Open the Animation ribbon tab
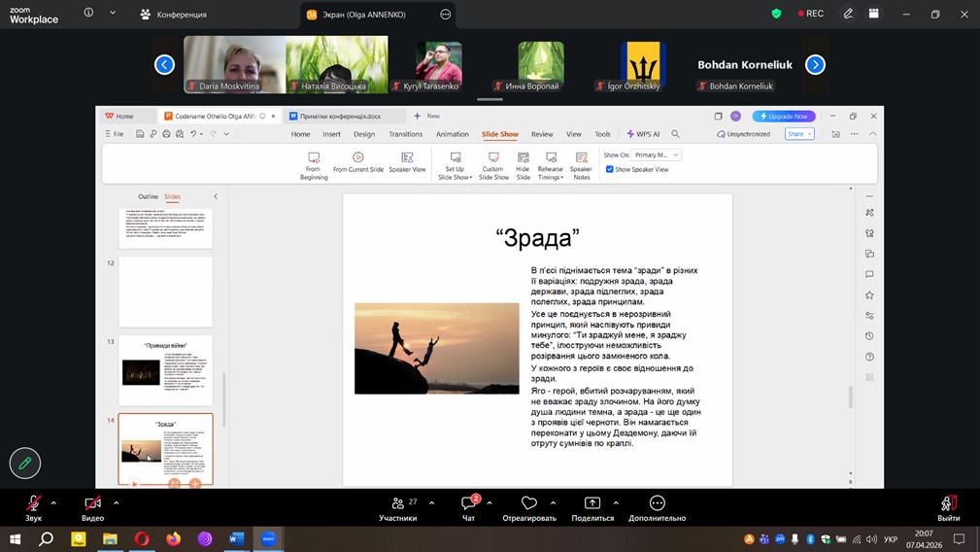 pyautogui.click(x=452, y=134)
